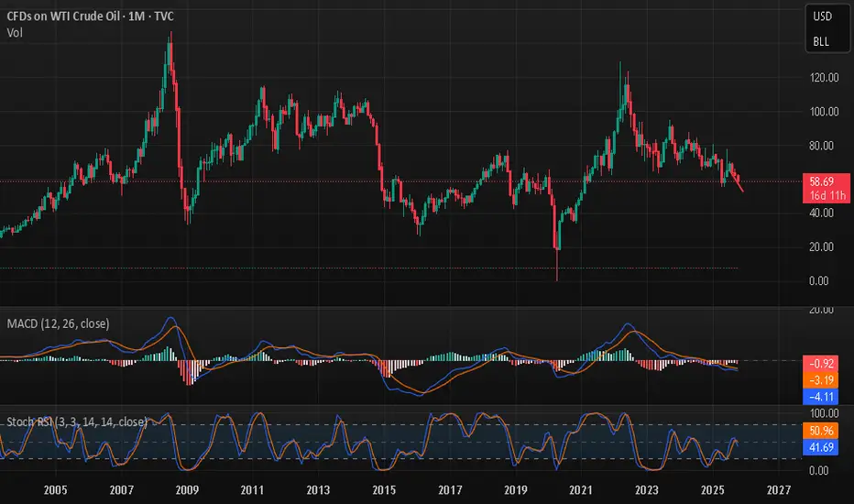Click the USD currency button
The width and height of the screenshot is (854, 504).
click(823, 16)
